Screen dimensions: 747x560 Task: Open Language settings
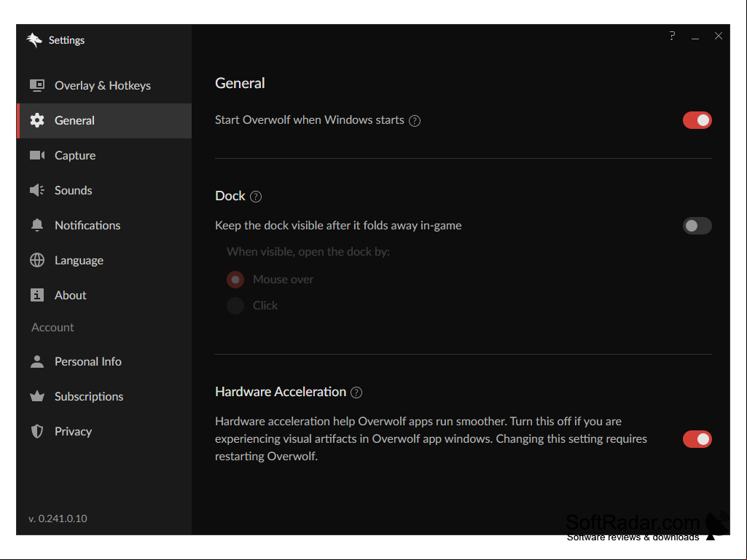[x=104, y=261]
